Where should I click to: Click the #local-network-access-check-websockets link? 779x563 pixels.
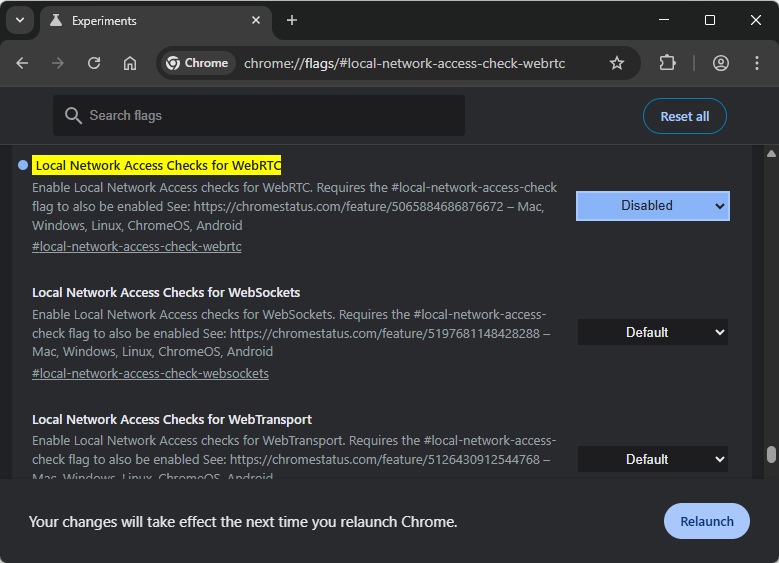151,374
